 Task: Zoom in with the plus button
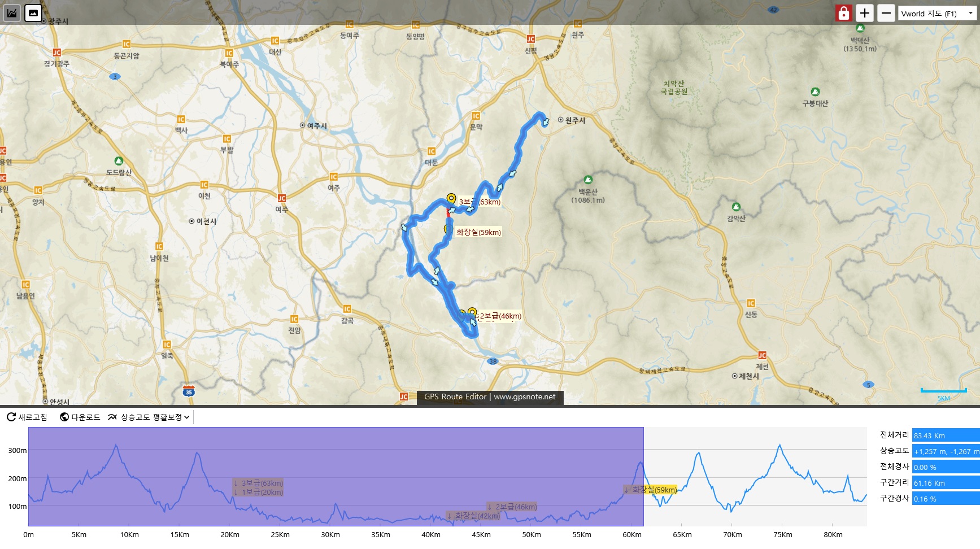pos(865,13)
